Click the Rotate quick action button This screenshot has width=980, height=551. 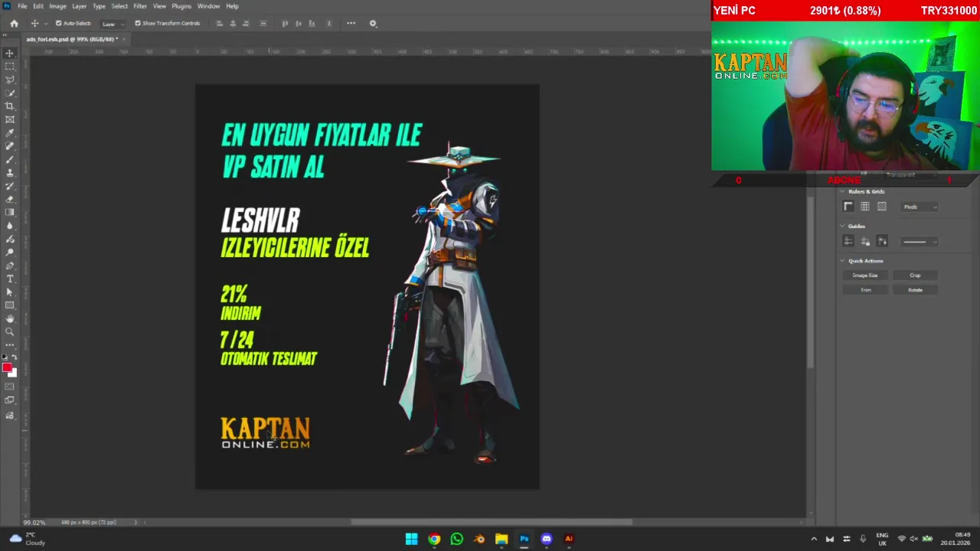click(x=915, y=290)
